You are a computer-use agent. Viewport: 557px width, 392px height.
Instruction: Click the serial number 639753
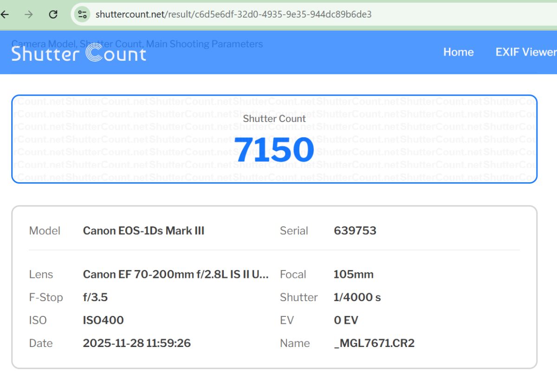click(355, 231)
